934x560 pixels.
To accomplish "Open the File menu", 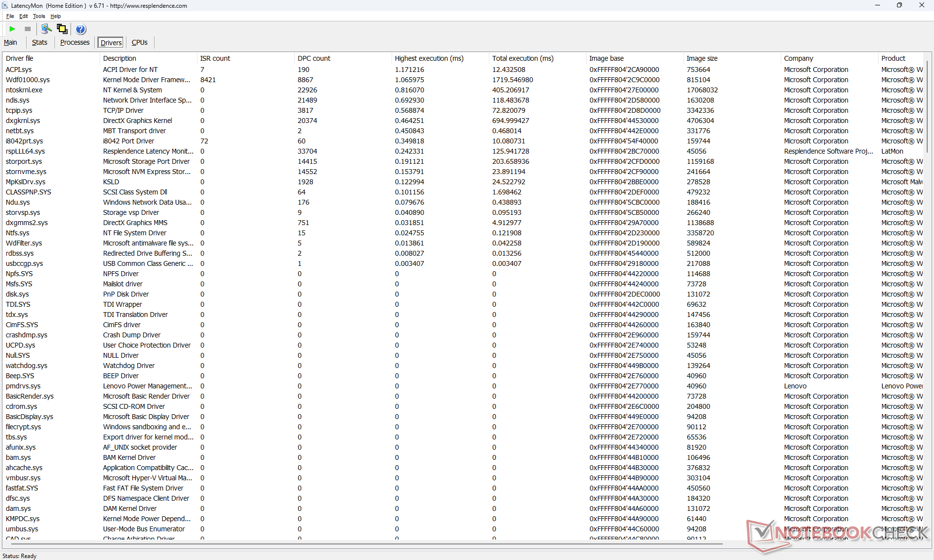I will point(10,16).
